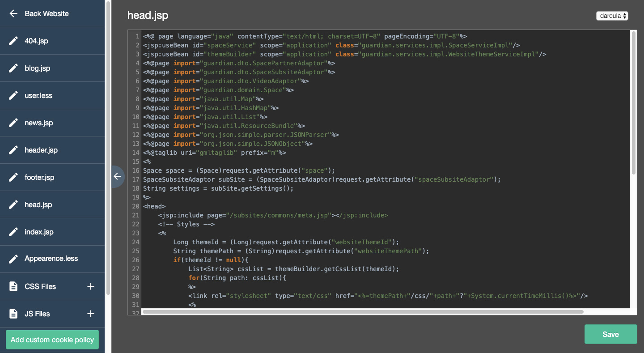The image size is (644, 353).
Task: Open footer.jsp file
Action: (39, 178)
